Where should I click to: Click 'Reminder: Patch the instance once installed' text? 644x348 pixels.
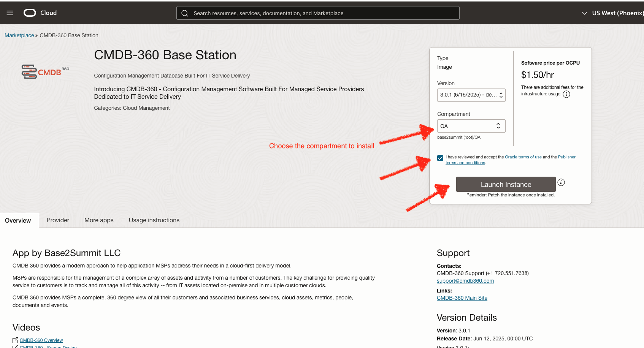(x=511, y=195)
